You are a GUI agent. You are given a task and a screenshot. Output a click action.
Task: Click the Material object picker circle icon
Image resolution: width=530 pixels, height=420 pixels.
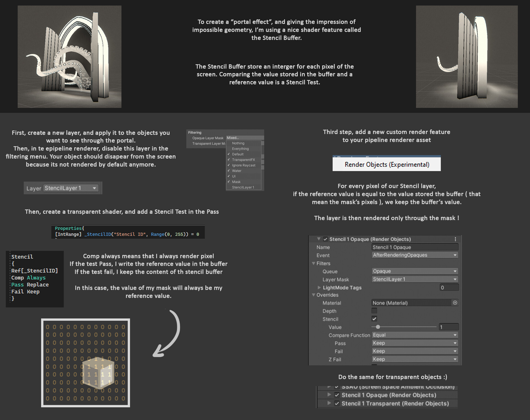pos(455,303)
